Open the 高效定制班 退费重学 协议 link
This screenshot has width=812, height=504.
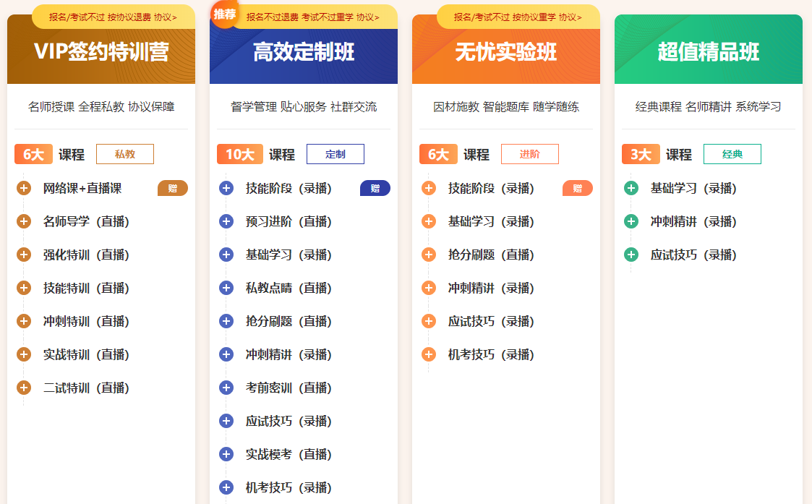pyautogui.click(x=367, y=17)
